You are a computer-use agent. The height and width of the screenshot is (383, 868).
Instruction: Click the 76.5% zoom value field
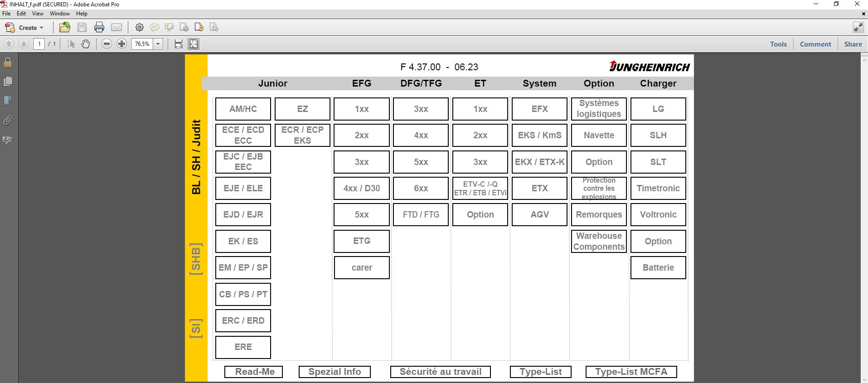pyautogui.click(x=142, y=44)
